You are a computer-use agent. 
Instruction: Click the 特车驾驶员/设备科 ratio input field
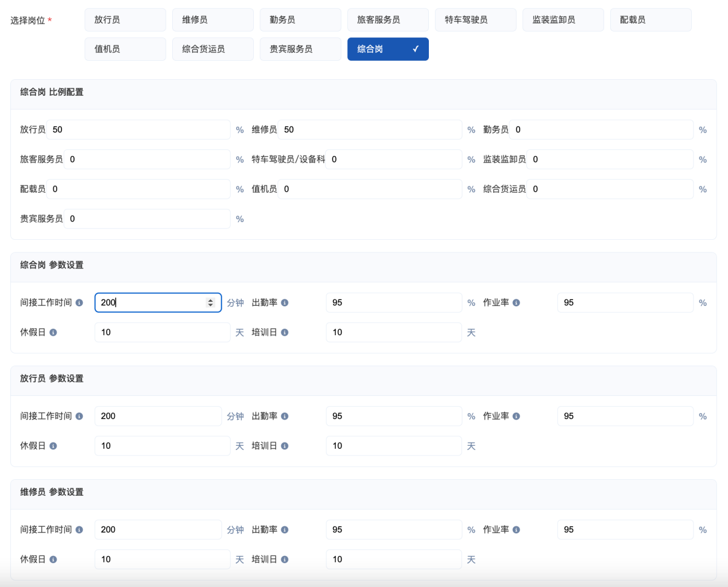394,160
